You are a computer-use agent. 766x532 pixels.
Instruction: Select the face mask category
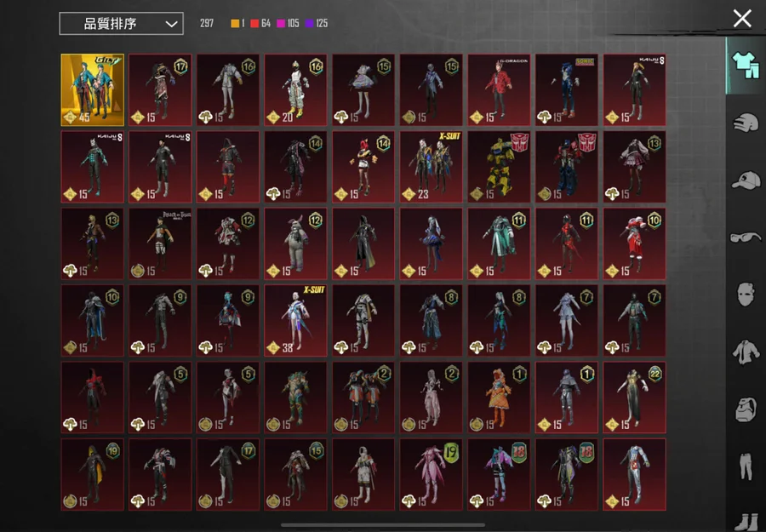coord(746,295)
